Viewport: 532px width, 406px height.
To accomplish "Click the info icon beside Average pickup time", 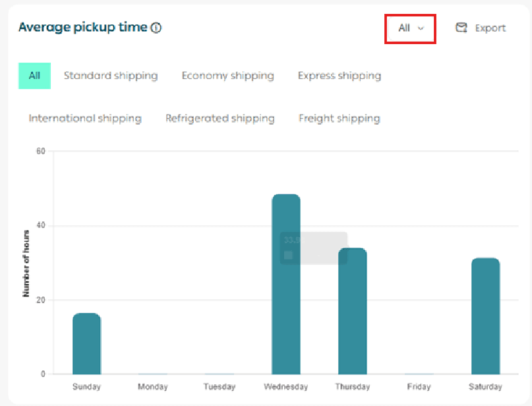I will (156, 28).
